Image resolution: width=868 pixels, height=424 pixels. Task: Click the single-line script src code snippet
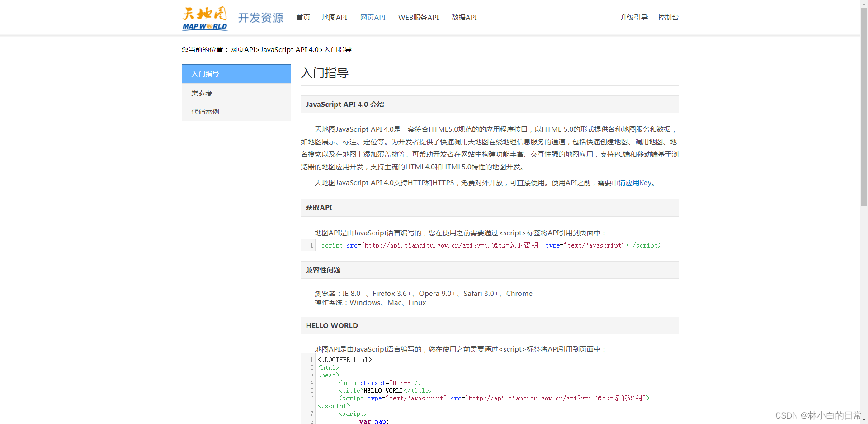(x=490, y=245)
